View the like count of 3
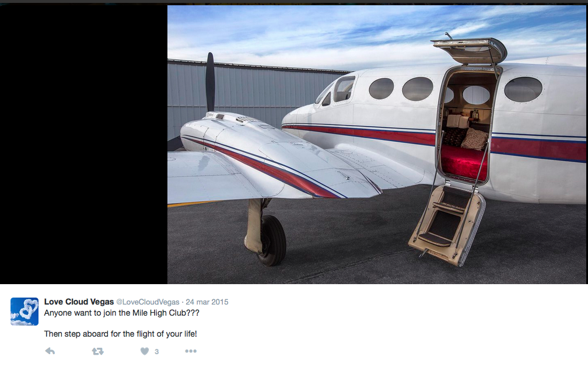Viewport: 588px width, 367px height. [x=157, y=352]
